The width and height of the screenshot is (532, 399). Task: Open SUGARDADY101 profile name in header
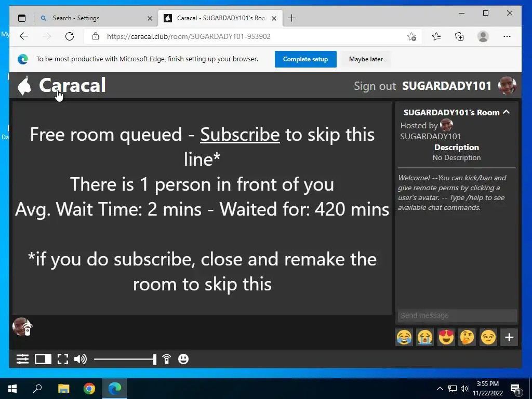click(x=446, y=86)
